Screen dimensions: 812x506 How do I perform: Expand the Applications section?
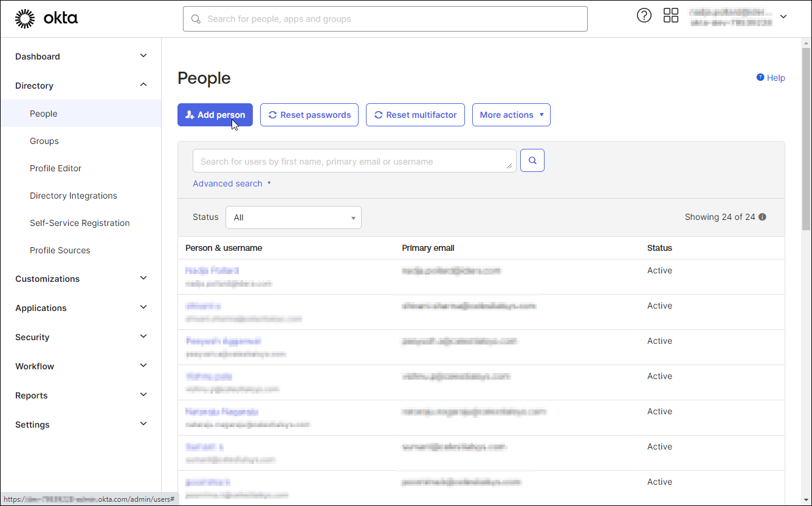81,308
